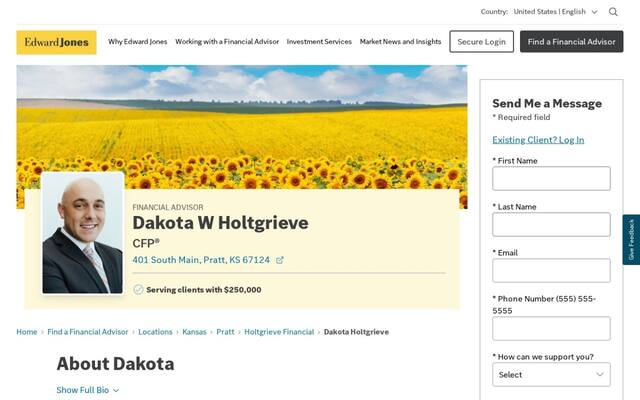Open the Why Edward Jones menu

click(x=138, y=42)
